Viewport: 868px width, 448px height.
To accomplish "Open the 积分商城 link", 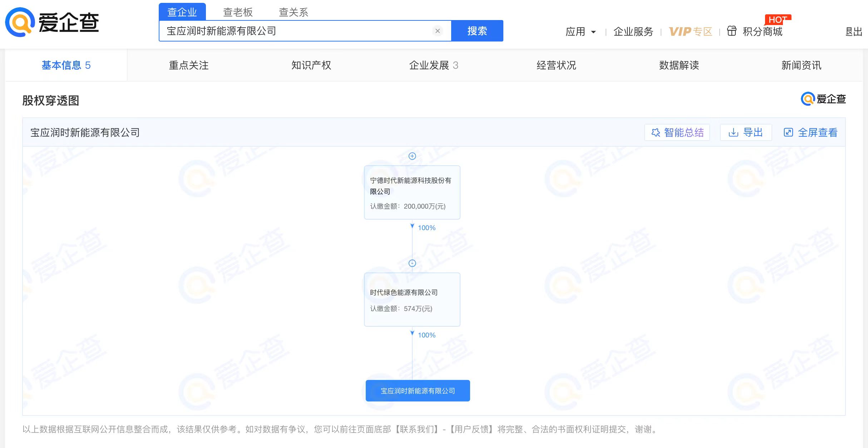I will pos(762,31).
